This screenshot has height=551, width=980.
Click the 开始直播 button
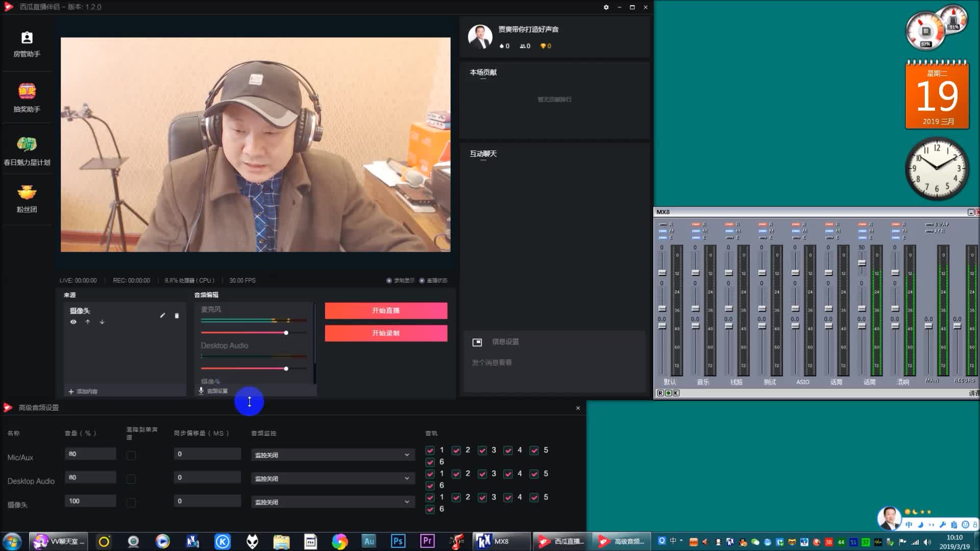(x=386, y=311)
